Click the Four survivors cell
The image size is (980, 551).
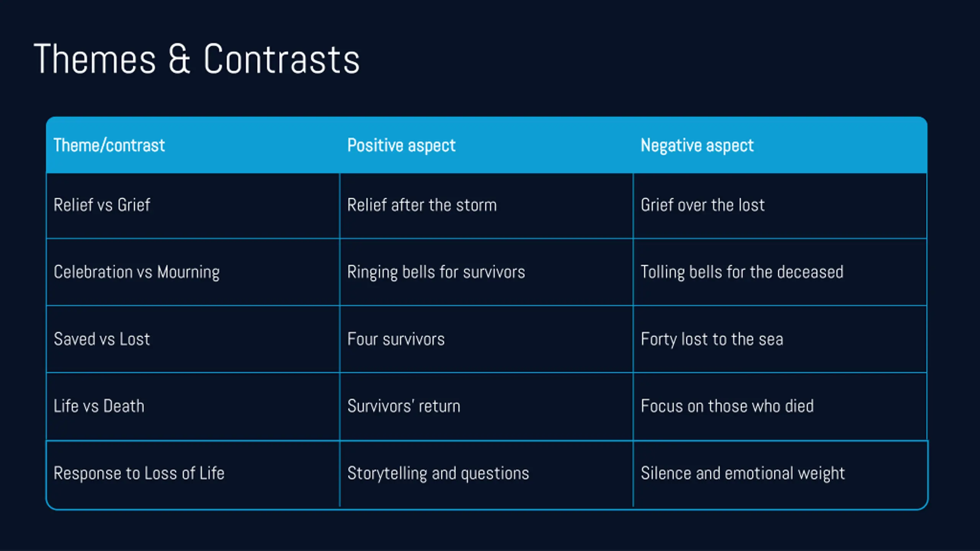[486, 339]
